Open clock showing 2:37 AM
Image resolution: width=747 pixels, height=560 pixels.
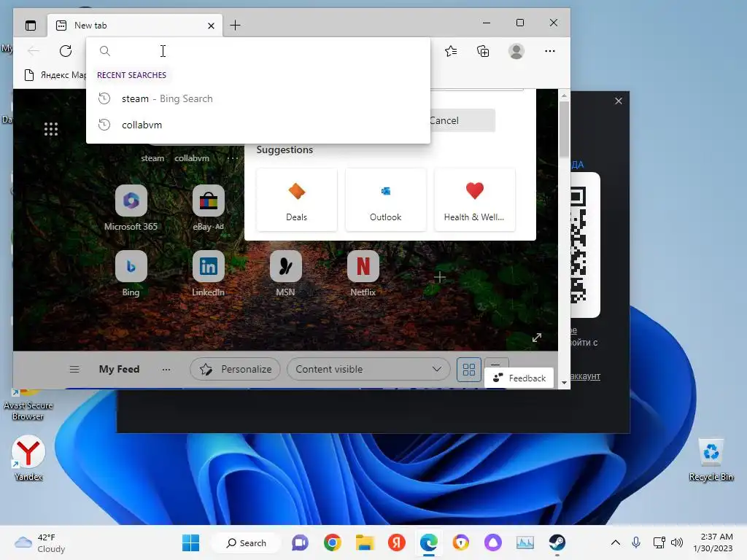point(713,542)
